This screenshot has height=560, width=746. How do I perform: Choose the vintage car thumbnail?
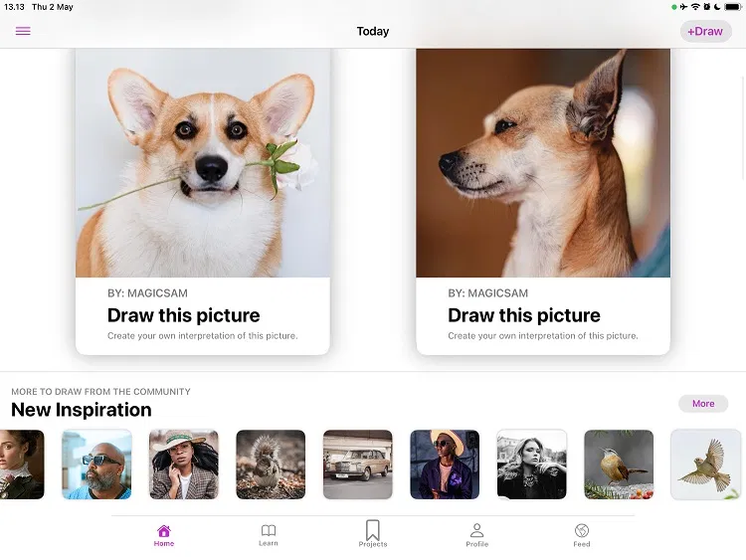(358, 465)
